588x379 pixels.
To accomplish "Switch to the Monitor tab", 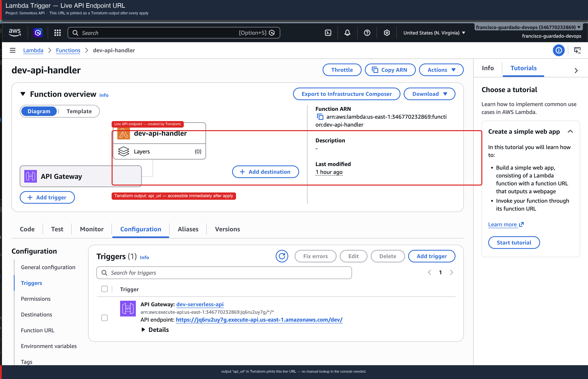I will click(x=91, y=229).
